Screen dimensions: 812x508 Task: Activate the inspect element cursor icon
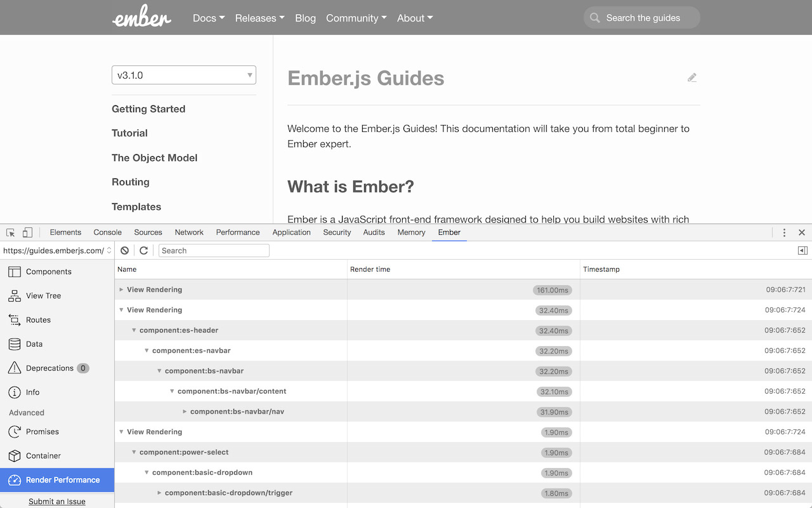coord(10,232)
